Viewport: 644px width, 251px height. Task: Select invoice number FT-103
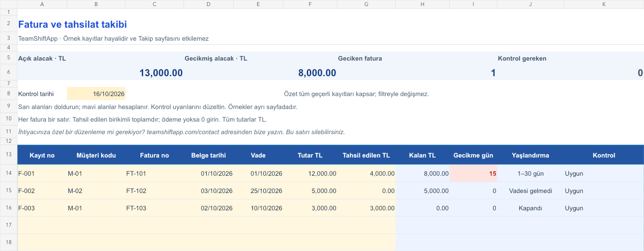click(x=154, y=208)
